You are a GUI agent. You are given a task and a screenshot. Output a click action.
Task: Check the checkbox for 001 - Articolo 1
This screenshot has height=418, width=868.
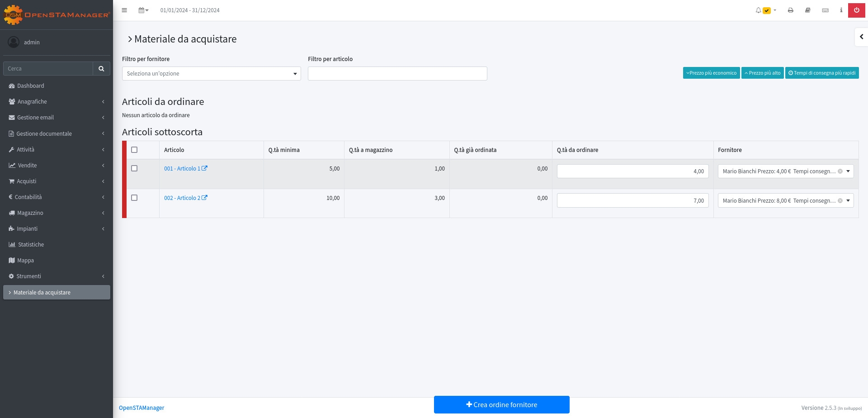(x=134, y=168)
